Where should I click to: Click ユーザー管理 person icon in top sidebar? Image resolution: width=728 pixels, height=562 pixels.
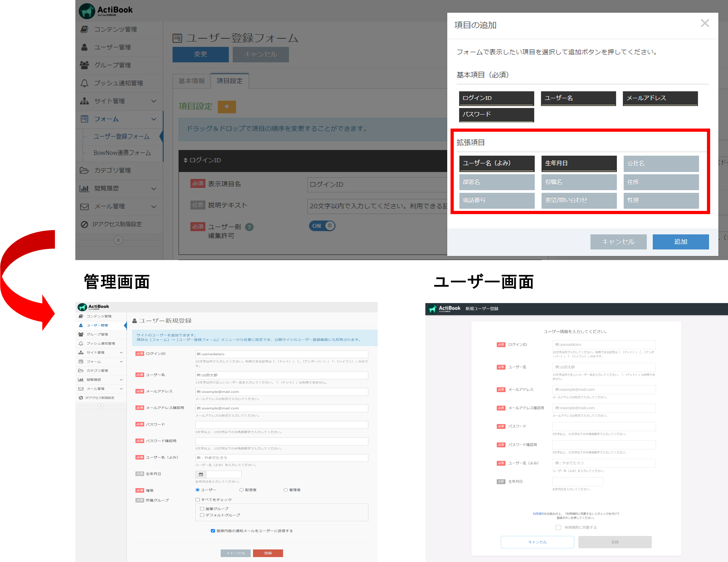click(x=84, y=47)
